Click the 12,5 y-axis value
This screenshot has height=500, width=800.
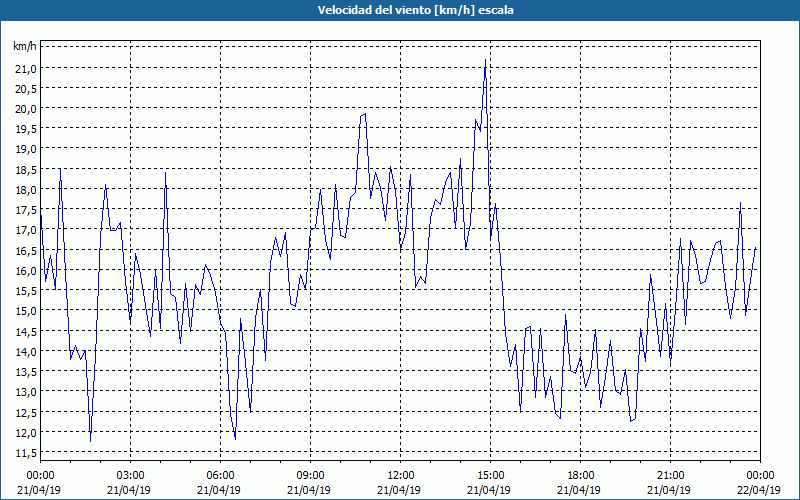(27, 412)
